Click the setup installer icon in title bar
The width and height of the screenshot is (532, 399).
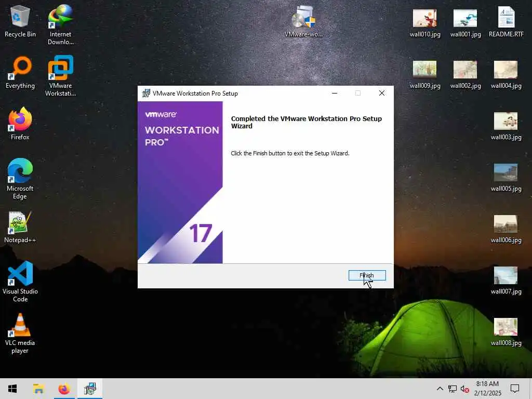point(146,94)
